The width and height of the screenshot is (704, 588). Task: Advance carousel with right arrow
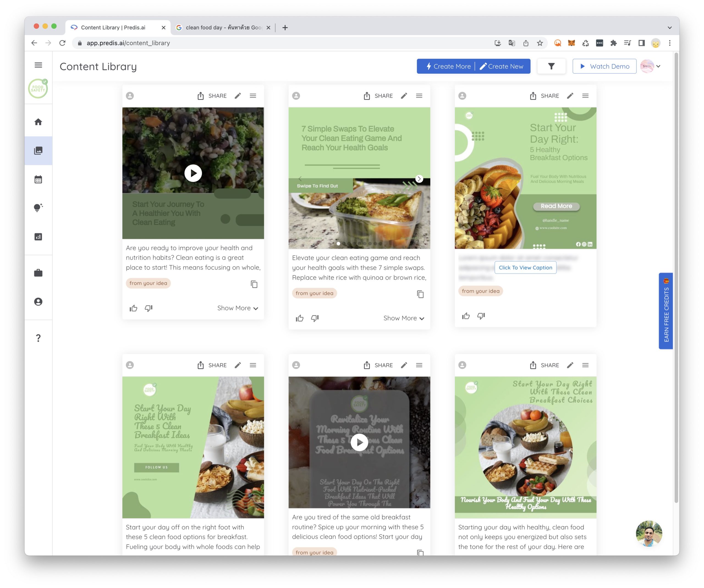(x=419, y=179)
